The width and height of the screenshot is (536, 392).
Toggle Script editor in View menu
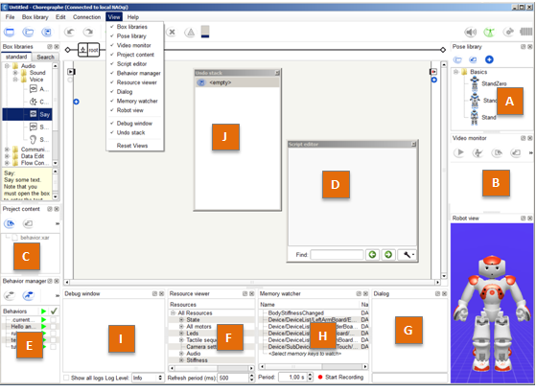[x=131, y=64]
